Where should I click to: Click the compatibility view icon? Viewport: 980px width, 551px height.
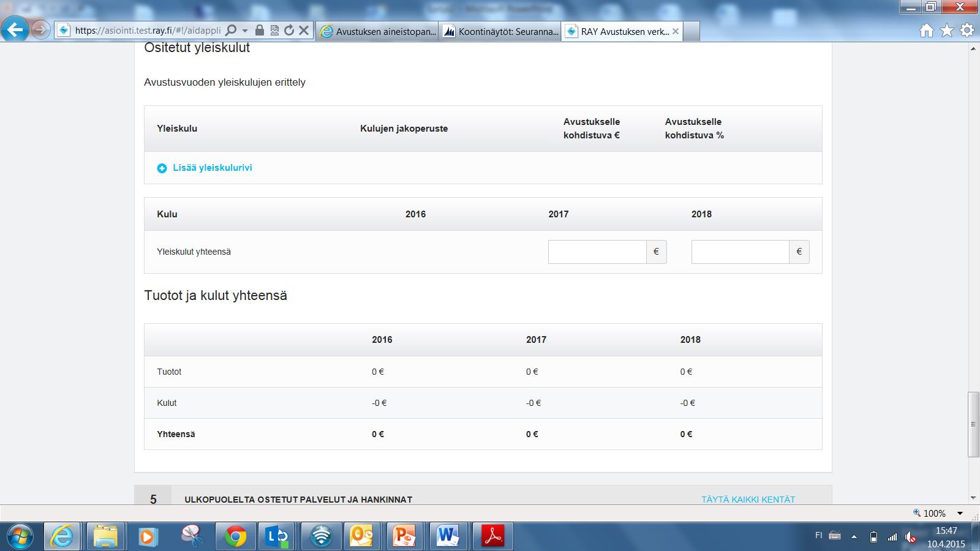click(x=274, y=30)
